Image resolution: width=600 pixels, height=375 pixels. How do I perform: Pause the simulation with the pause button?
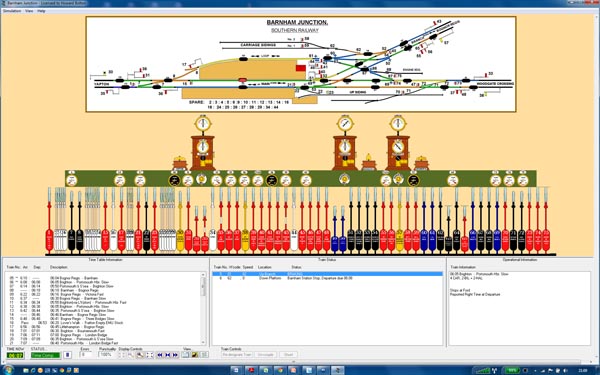[67, 355]
